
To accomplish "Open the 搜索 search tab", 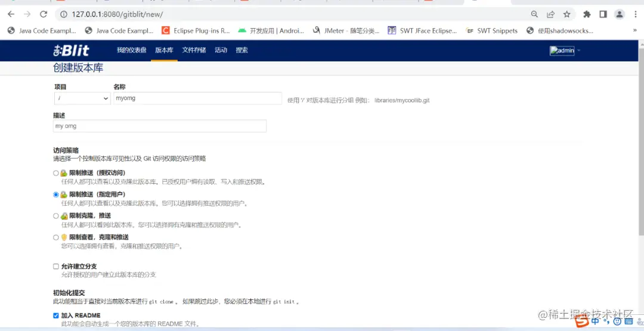I will [242, 50].
